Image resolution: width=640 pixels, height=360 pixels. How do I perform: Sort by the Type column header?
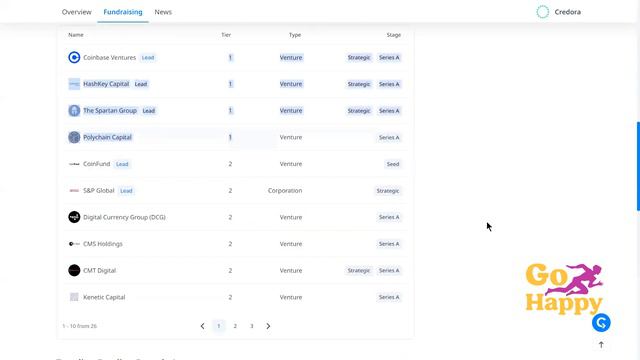coord(295,35)
